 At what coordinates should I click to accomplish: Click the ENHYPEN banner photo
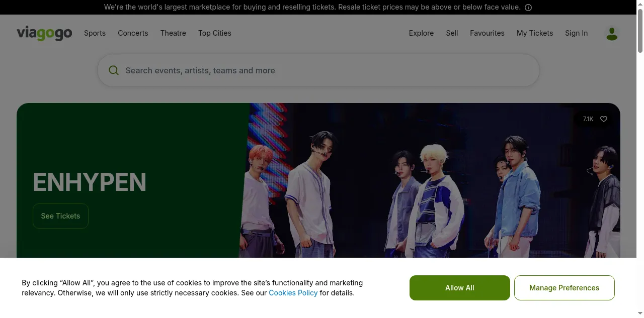coord(429,181)
